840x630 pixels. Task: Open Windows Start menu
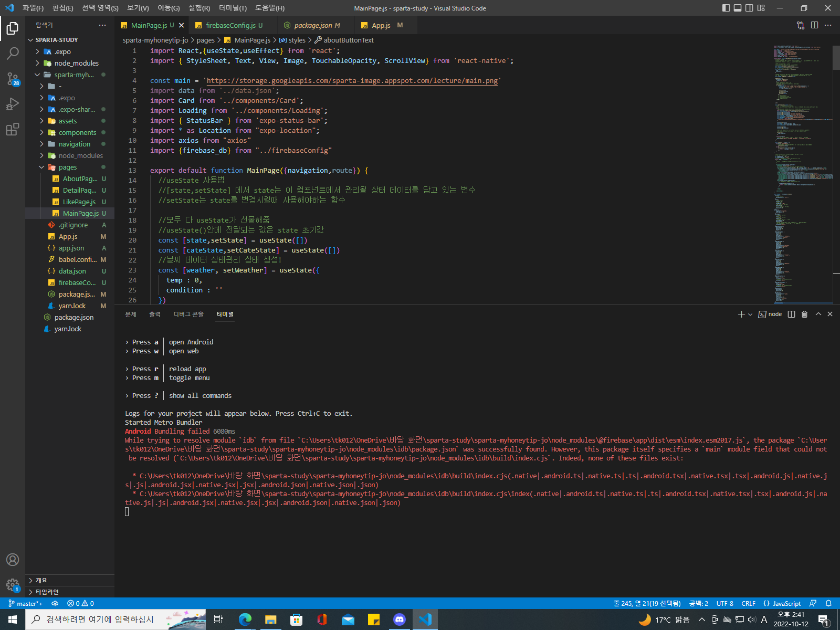(13, 619)
